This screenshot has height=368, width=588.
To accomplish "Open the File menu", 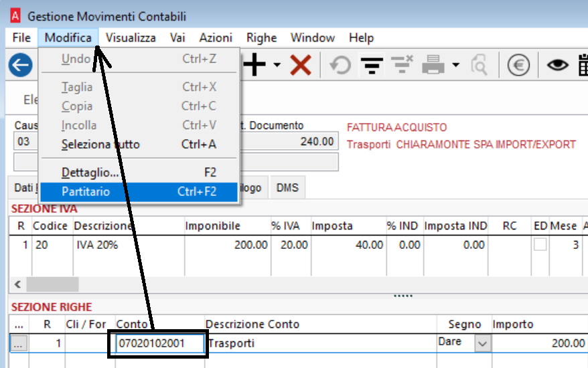I will tap(21, 37).
